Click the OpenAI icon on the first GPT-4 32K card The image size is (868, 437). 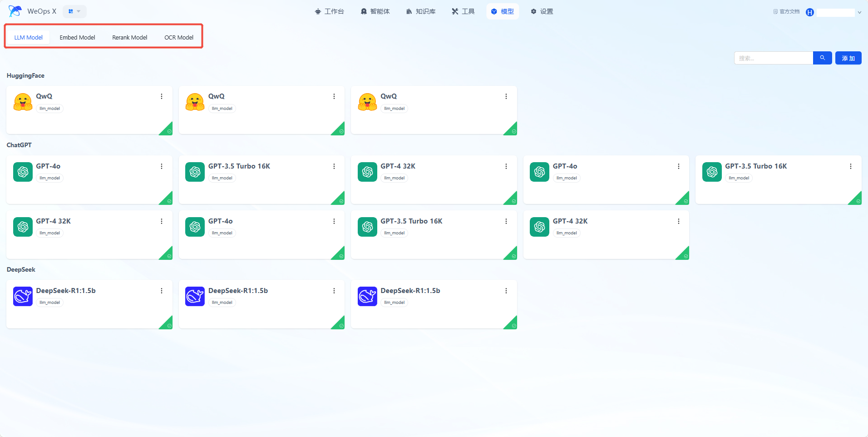click(x=367, y=172)
